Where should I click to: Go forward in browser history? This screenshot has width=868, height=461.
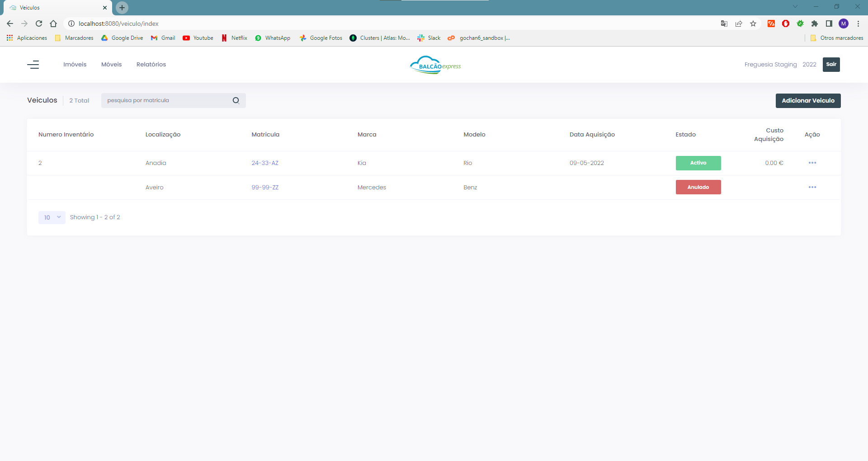pos(24,24)
